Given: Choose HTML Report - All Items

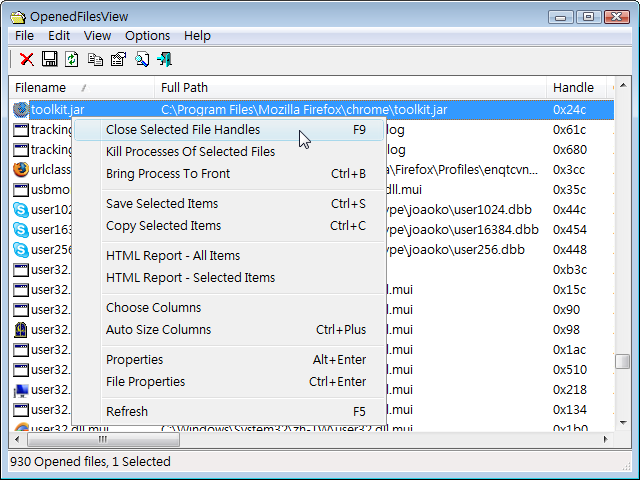Looking at the screenshot, I should click(229, 256).
